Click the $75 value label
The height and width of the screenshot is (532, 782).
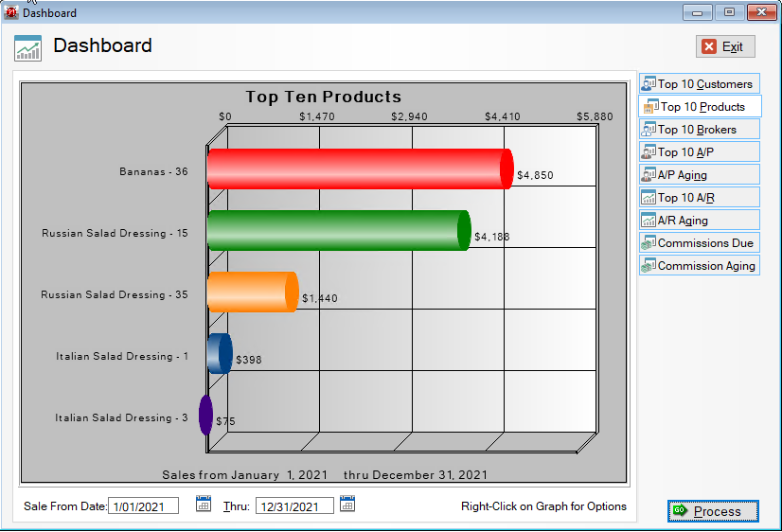coord(226,421)
